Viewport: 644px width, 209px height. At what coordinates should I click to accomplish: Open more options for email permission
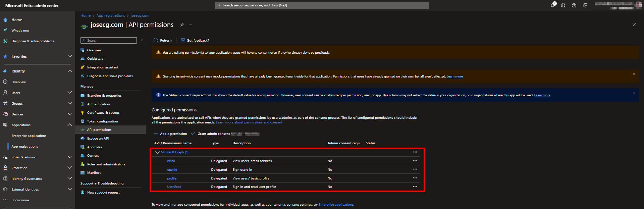point(415,161)
